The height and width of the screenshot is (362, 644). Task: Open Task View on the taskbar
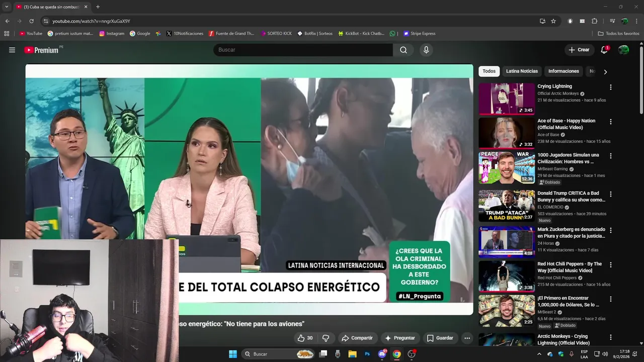click(323, 354)
